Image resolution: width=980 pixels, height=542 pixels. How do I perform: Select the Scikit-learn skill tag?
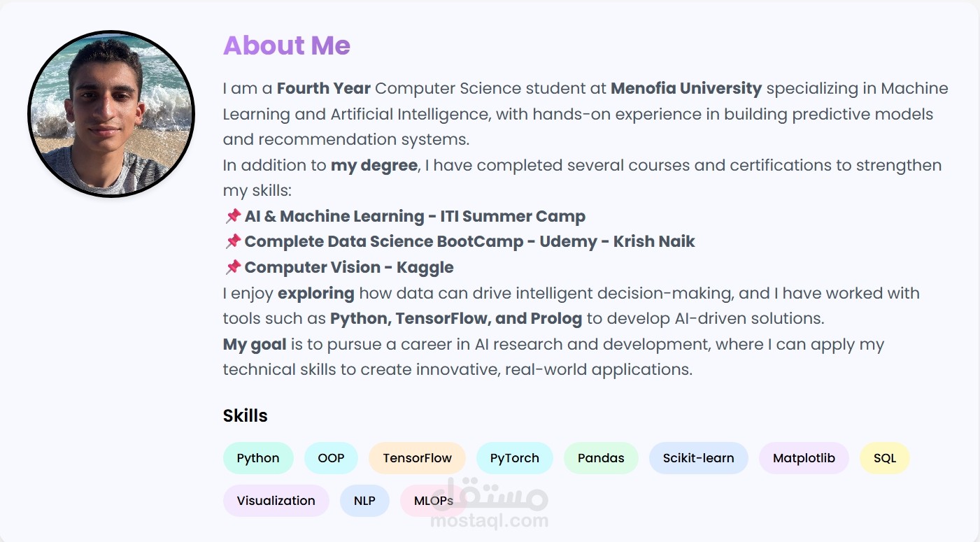tap(698, 458)
